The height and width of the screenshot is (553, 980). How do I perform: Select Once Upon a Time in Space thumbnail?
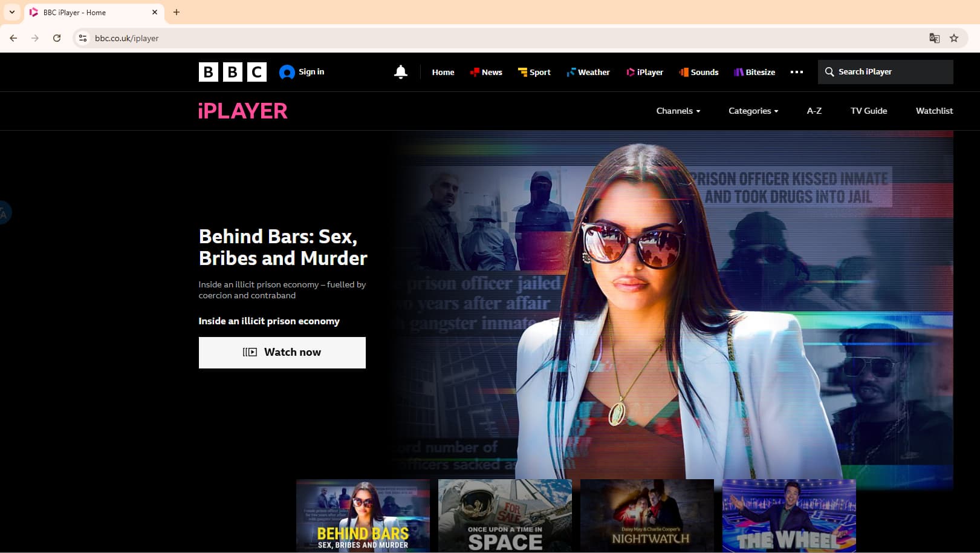[x=505, y=515]
